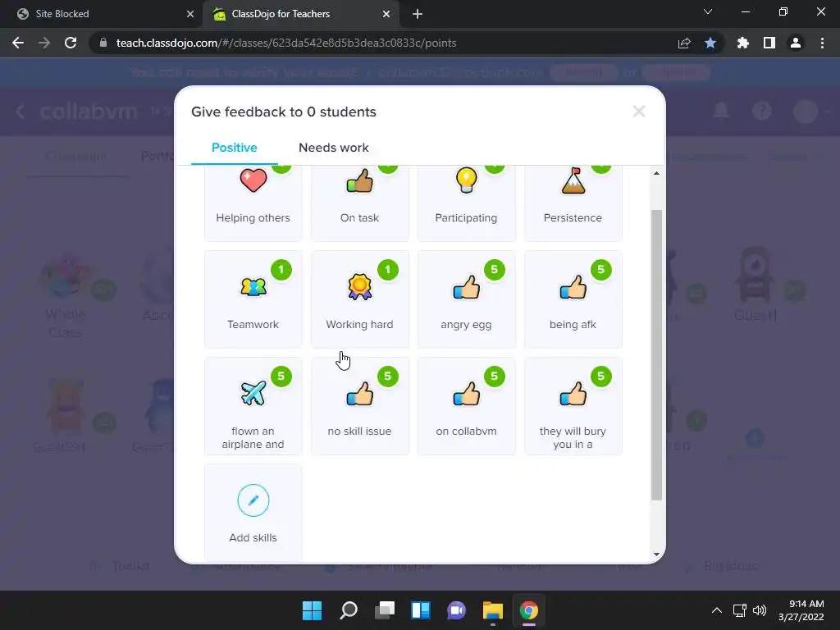Screen dimensions: 840x630
Task: Click scroll down arrow in dialog
Action: pyautogui.click(x=656, y=555)
